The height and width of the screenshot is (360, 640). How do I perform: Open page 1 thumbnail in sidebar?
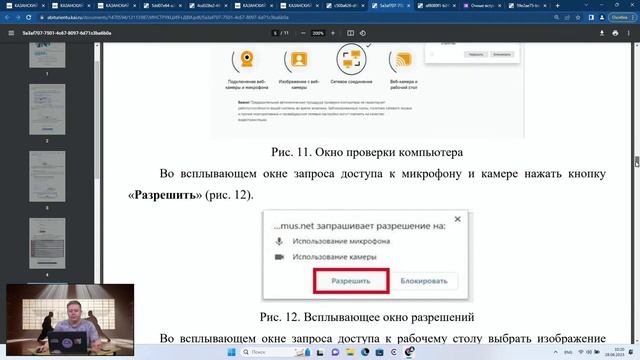pyautogui.click(x=47, y=55)
